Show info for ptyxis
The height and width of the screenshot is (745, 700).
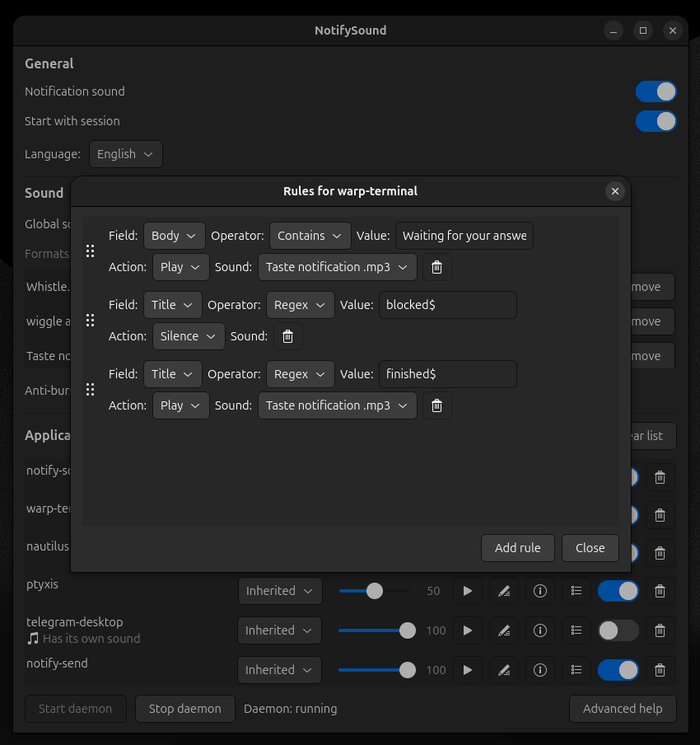coord(540,591)
